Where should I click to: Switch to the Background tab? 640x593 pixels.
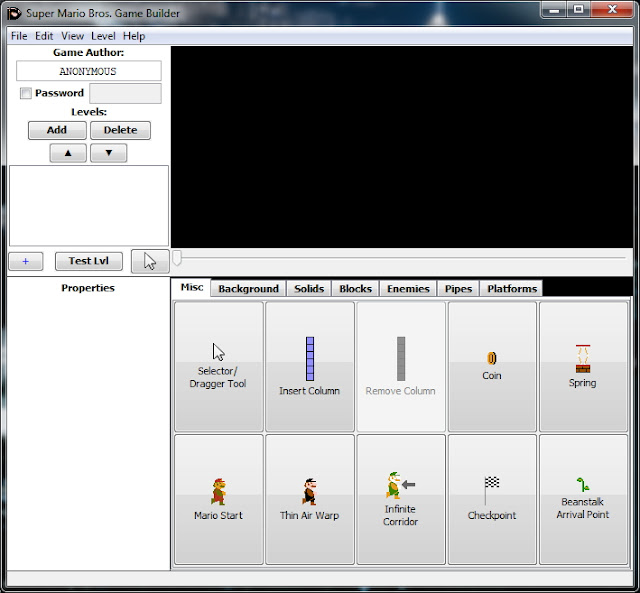coord(248,289)
